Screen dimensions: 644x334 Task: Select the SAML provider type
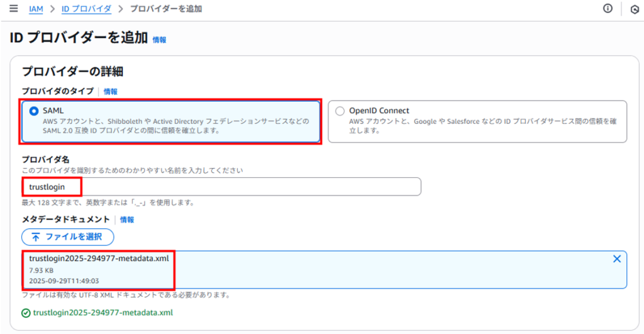(34, 111)
